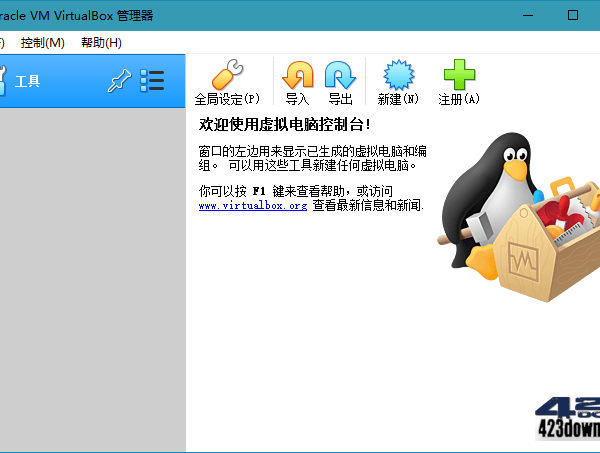Open the 控制(M) menu
Image resolution: width=600 pixels, height=453 pixels.
pyautogui.click(x=42, y=43)
